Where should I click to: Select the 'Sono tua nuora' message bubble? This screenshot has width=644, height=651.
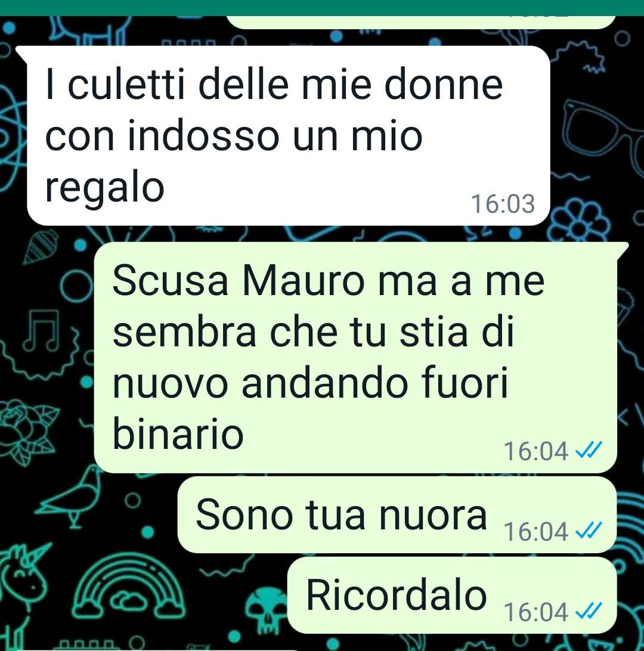pos(397,515)
